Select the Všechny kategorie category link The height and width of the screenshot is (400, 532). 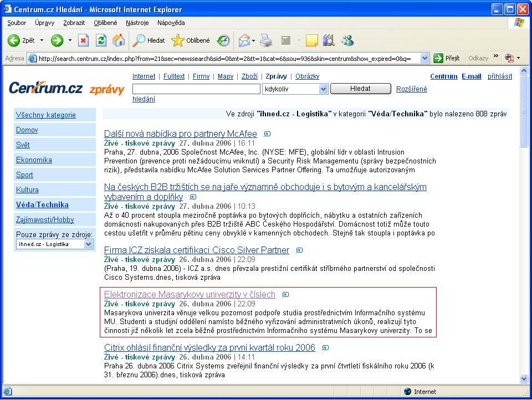tap(46, 115)
